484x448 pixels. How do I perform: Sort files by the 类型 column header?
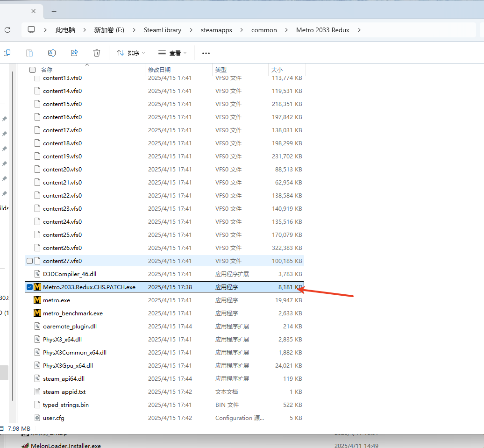(221, 70)
